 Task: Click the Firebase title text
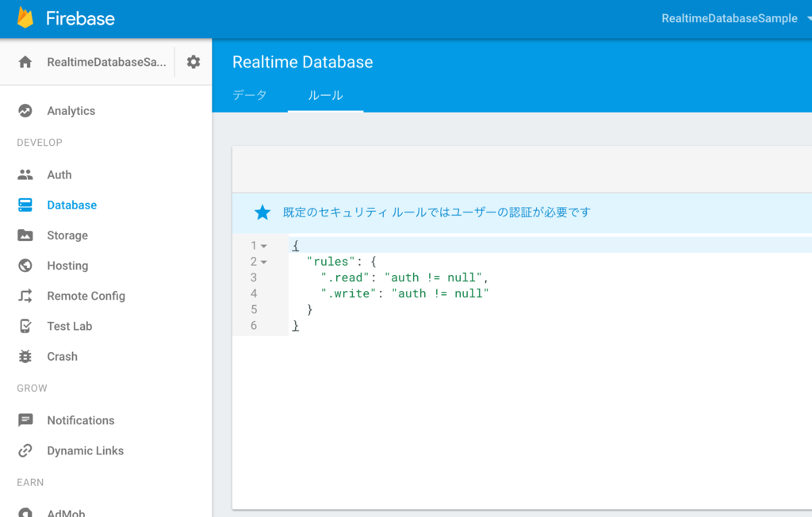80,19
